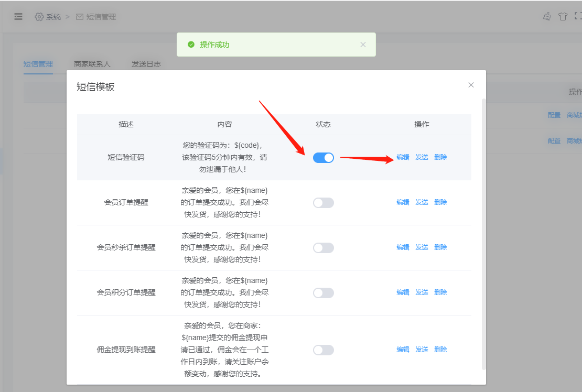Edit the 会员积分订单提醒 template
Viewport: 582px width, 392px height.
pos(403,292)
